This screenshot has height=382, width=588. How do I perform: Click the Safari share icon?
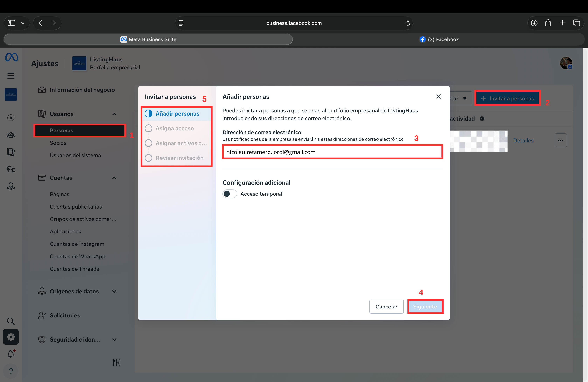(548, 23)
